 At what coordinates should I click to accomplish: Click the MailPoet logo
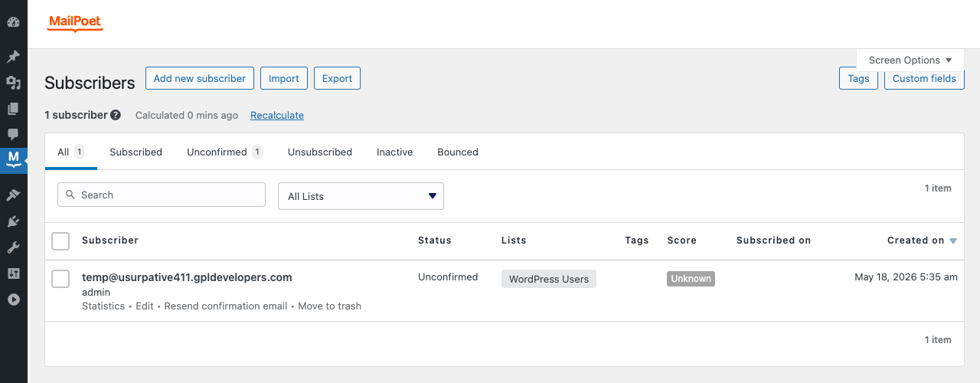(x=75, y=24)
